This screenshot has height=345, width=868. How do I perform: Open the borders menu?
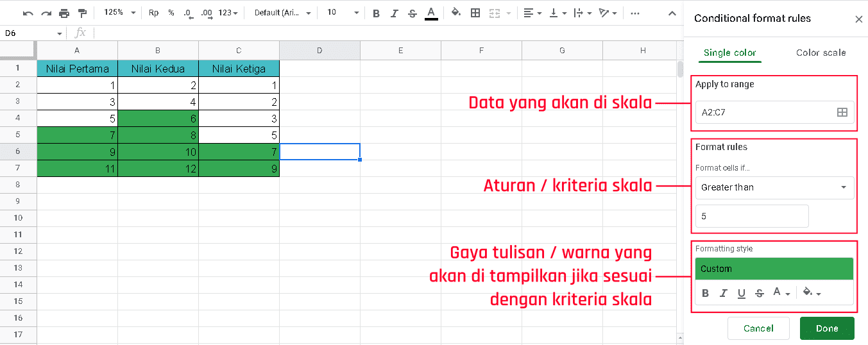coord(475,13)
